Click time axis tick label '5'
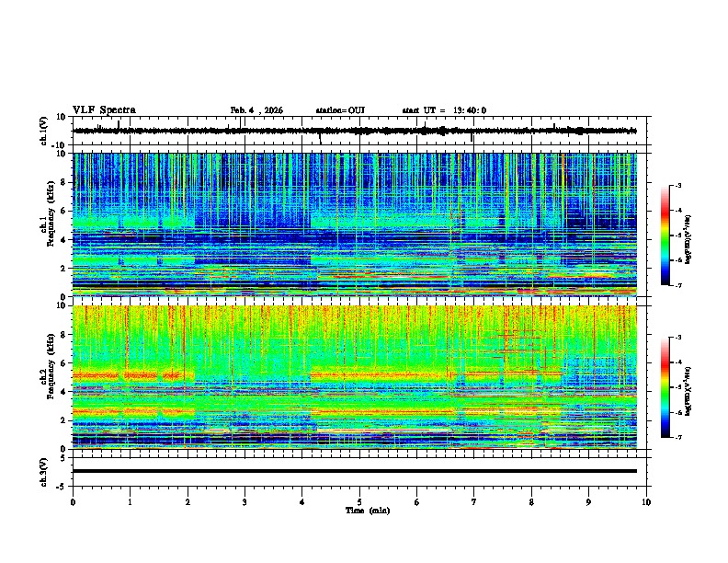The height and width of the screenshot is (563, 728). tap(359, 502)
